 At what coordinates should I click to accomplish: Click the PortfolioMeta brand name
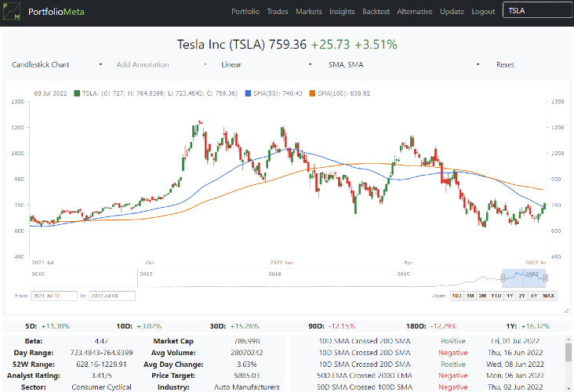pyautogui.click(x=56, y=12)
